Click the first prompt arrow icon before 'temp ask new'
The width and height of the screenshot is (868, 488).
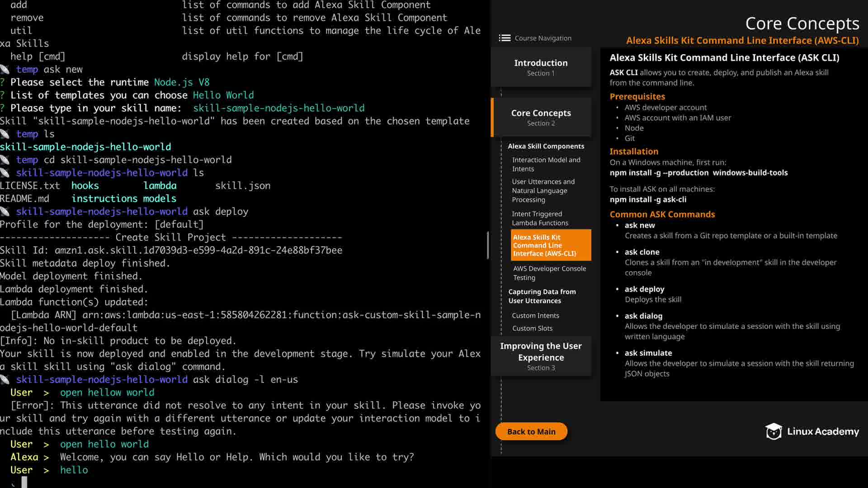coord(5,70)
